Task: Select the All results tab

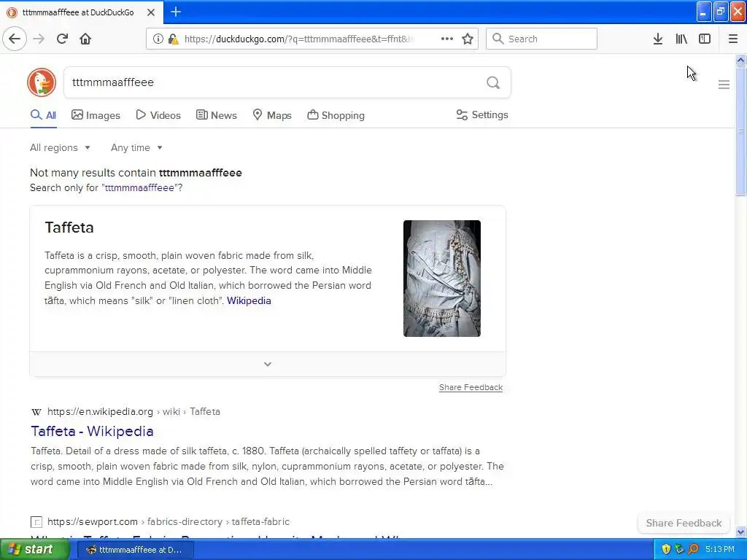Action: coord(43,115)
